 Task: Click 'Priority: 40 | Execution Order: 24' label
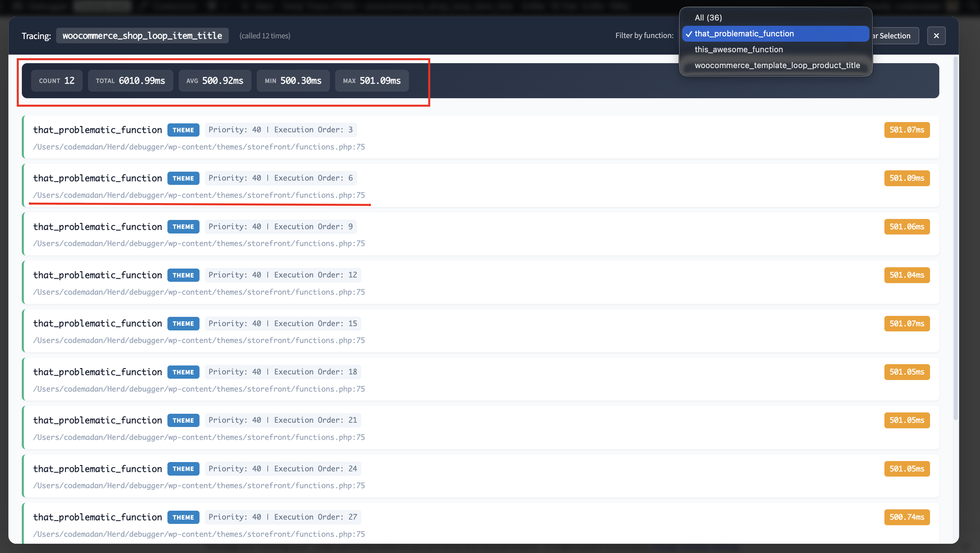tap(283, 469)
